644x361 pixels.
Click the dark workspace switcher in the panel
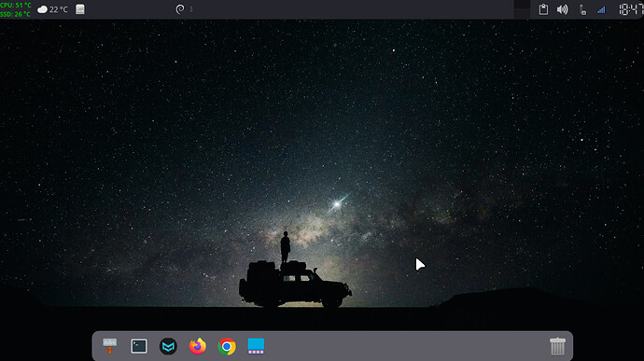click(522, 9)
